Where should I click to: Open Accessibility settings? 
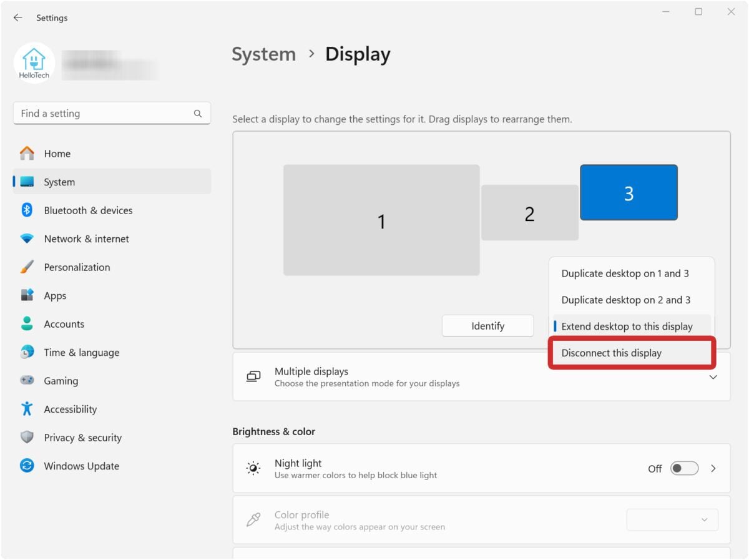coord(26,409)
